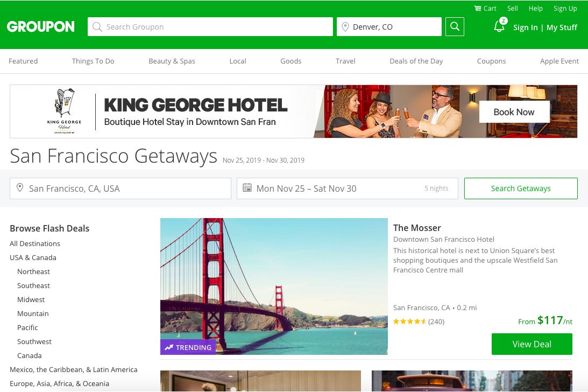Open the Help link

tap(535, 8)
